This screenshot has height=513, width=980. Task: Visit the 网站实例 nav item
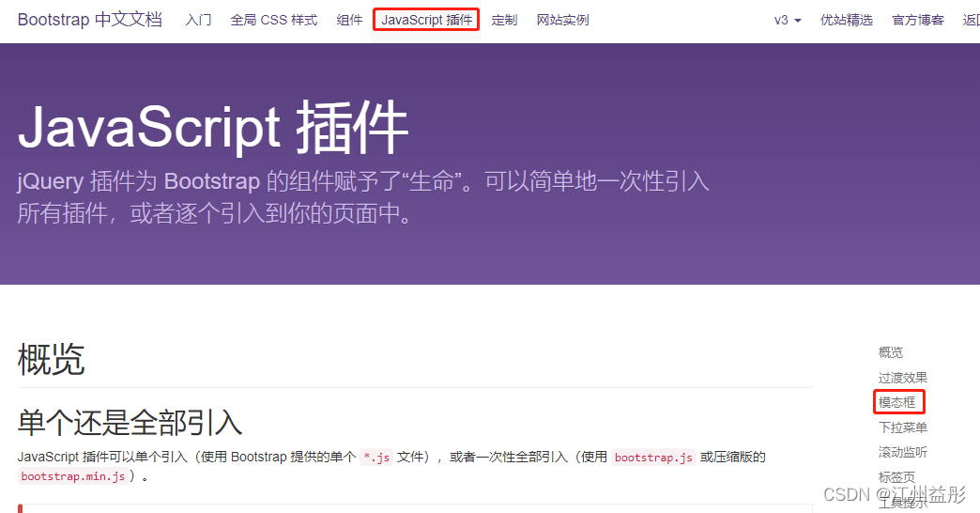click(x=562, y=20)
